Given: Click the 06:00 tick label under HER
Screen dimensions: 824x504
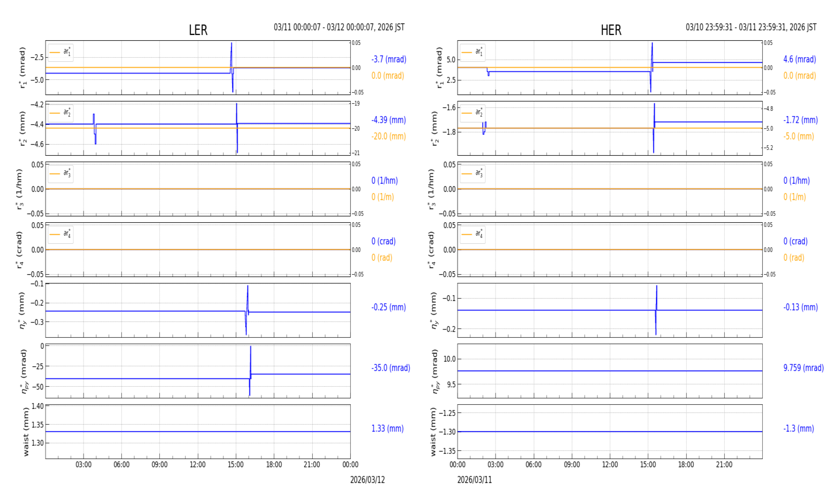Looking at the screenshot, I should [x=533, y=465].
